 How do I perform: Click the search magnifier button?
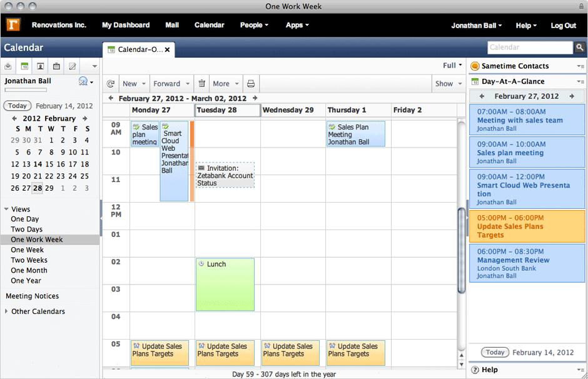tap(580, 48)
